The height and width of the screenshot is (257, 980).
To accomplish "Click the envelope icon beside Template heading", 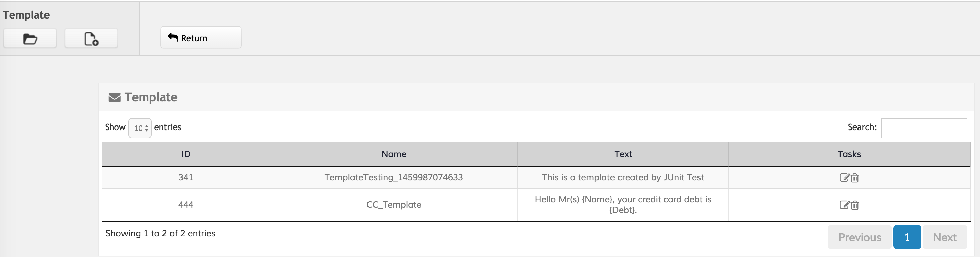I will coord(114,98).
